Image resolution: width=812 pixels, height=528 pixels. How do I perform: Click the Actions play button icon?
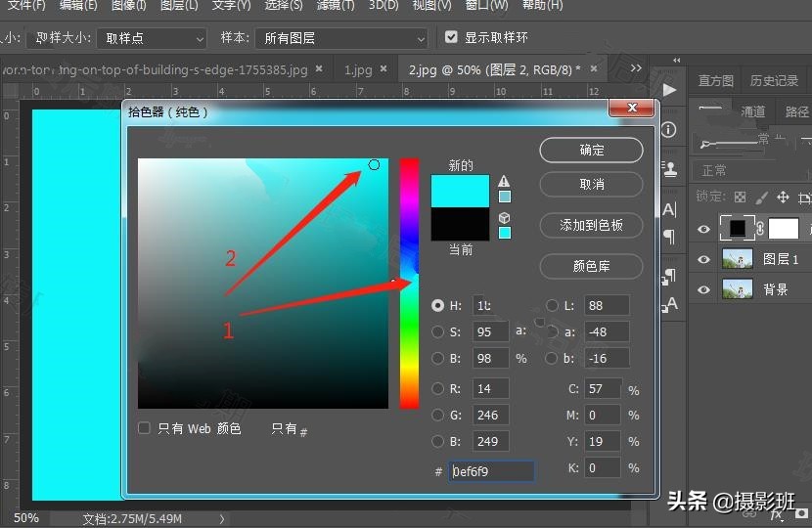tap(669, 90)
